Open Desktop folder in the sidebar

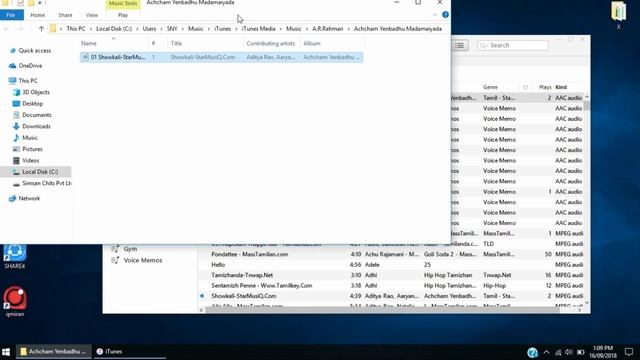32,104
